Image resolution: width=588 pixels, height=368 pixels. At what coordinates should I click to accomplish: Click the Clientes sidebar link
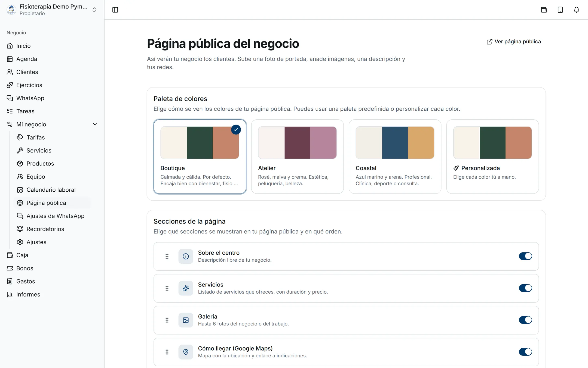52,72
